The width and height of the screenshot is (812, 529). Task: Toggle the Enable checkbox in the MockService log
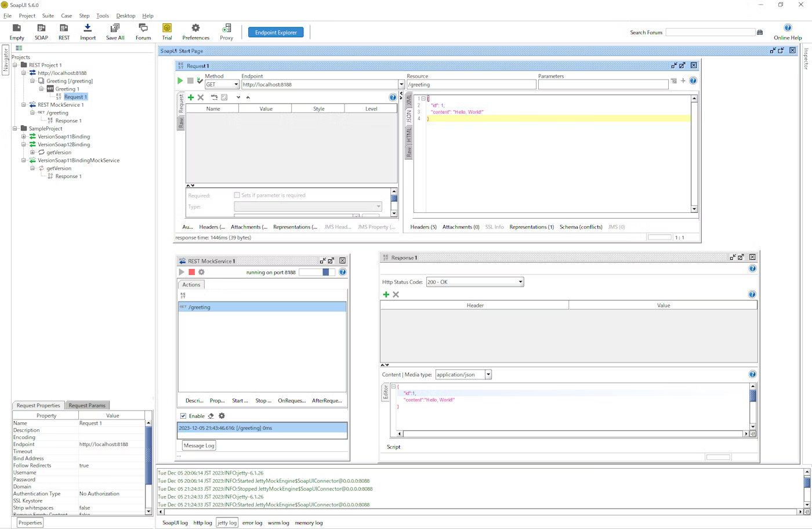(183, 416)
